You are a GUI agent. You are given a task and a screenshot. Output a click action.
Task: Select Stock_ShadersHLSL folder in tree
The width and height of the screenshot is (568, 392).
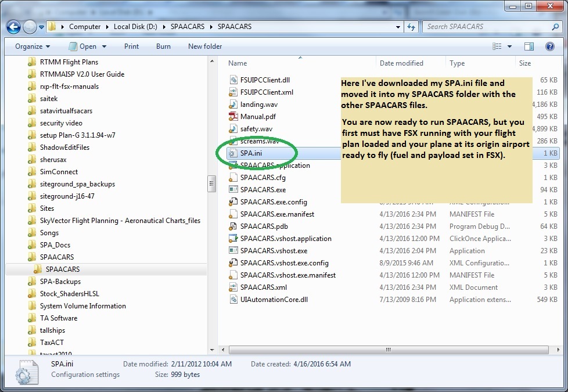click(x=69, y=294)
